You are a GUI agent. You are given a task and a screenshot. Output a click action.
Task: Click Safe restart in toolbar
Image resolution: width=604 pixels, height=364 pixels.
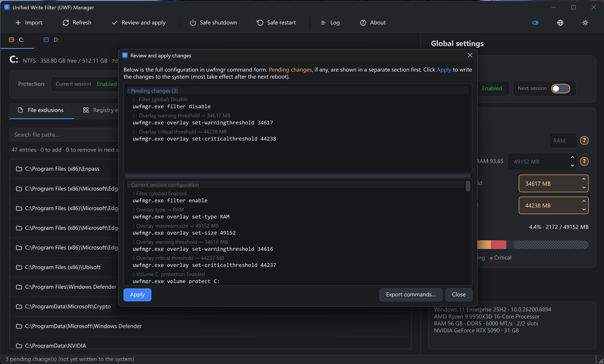point(276,22)
